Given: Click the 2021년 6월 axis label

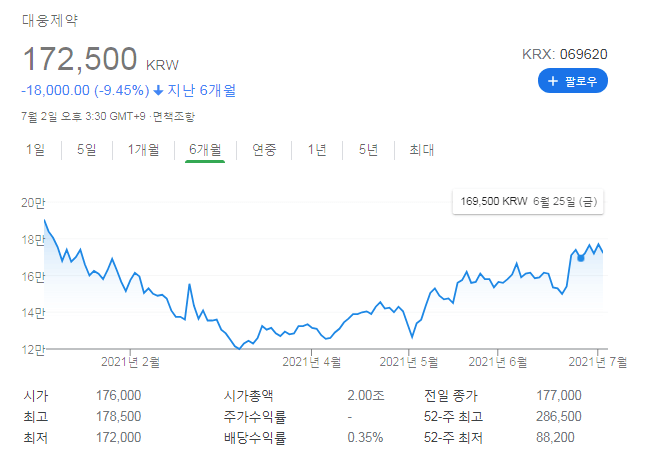Looking at the screenshot, I should [498, 362].
